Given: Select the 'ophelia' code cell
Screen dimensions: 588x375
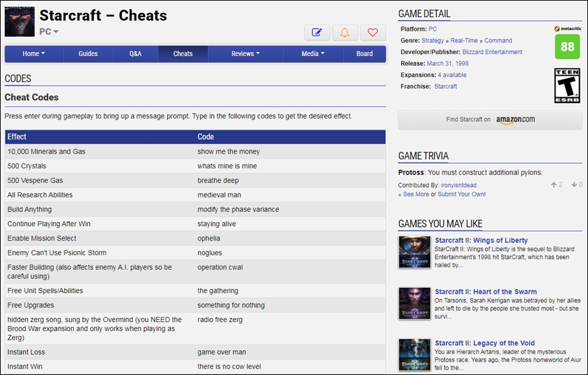Looking at the screenshot, I should click(x=209, y=239).
